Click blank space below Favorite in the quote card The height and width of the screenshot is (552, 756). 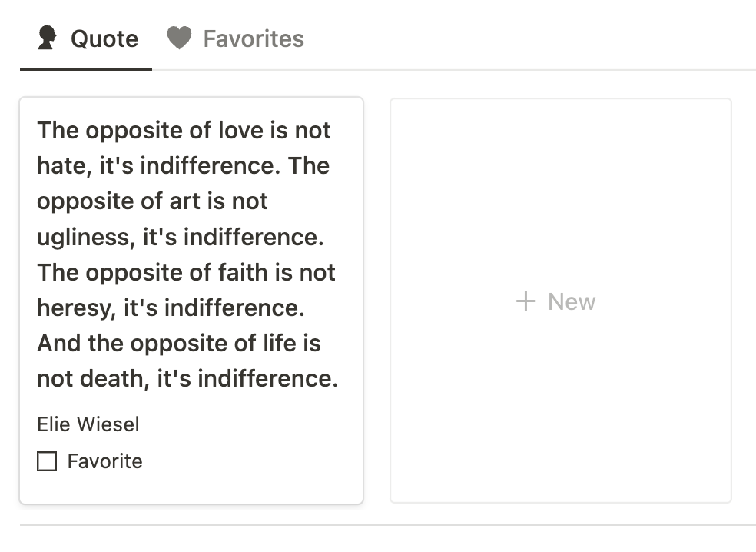click(191, 487)
